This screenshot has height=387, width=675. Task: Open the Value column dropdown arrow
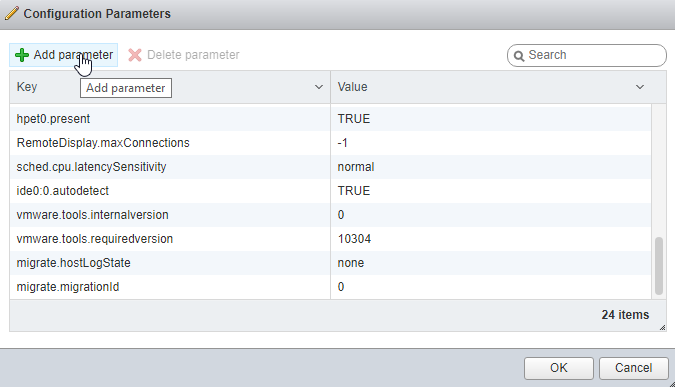640,87
